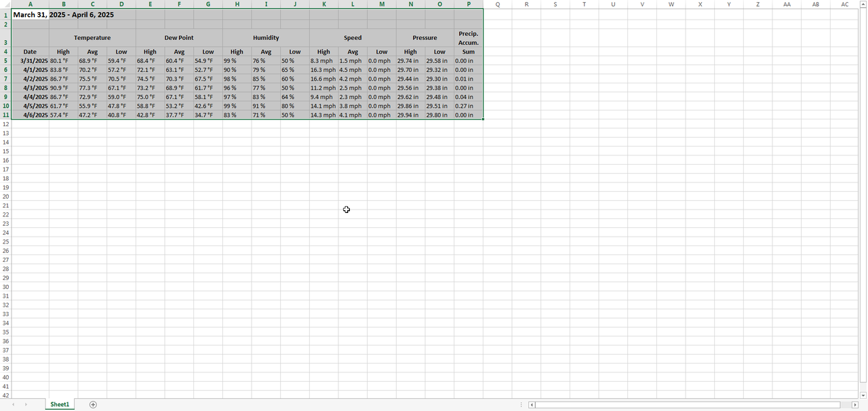Click the date cell '4/1/2025'
The height and width of the screenshot is (411, 868).
31,70
